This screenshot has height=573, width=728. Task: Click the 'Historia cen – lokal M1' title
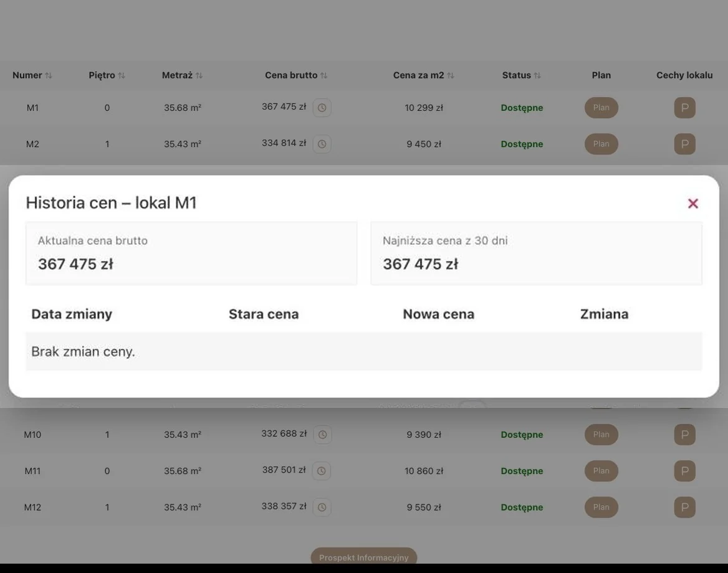click(112, 203)
